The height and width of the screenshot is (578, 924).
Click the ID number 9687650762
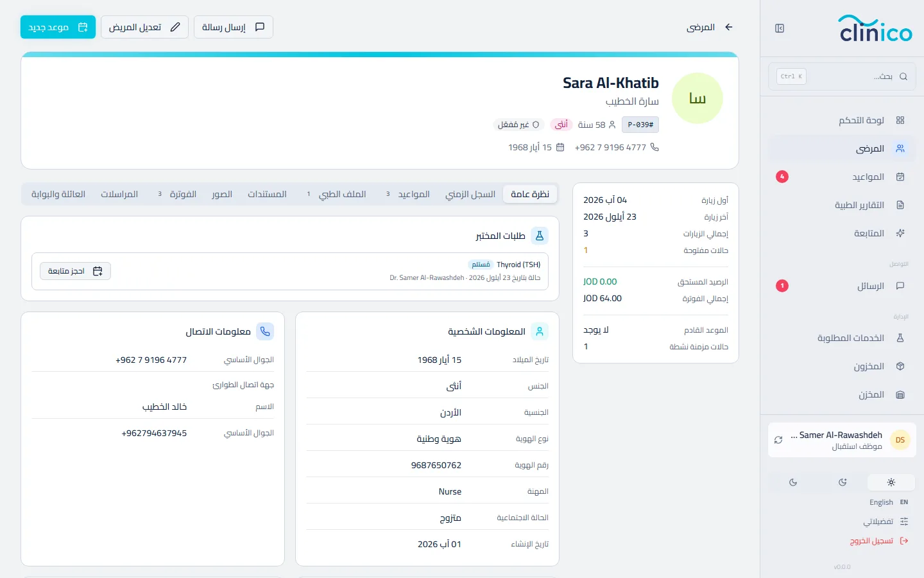(x=436, y=465)
